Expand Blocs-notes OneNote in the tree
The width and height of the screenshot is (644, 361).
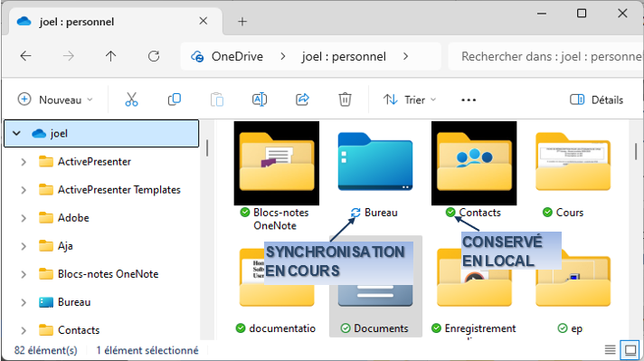pos(24,274)
